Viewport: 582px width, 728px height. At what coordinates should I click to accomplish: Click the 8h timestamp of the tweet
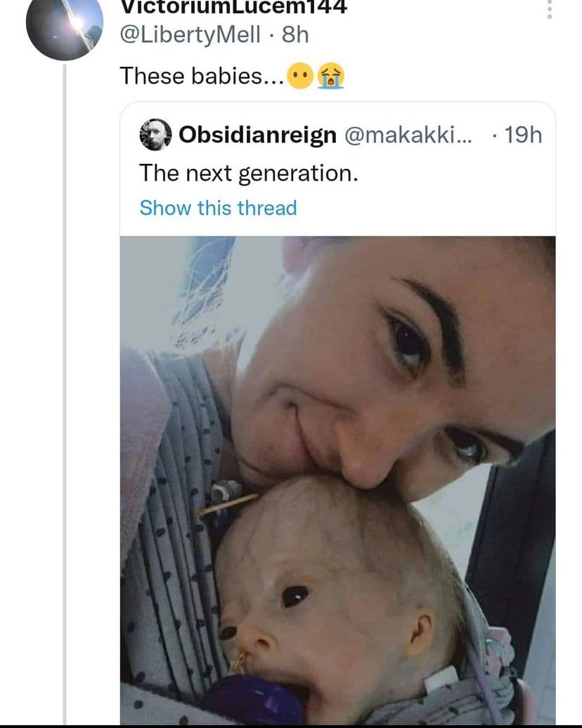[295, 34]
